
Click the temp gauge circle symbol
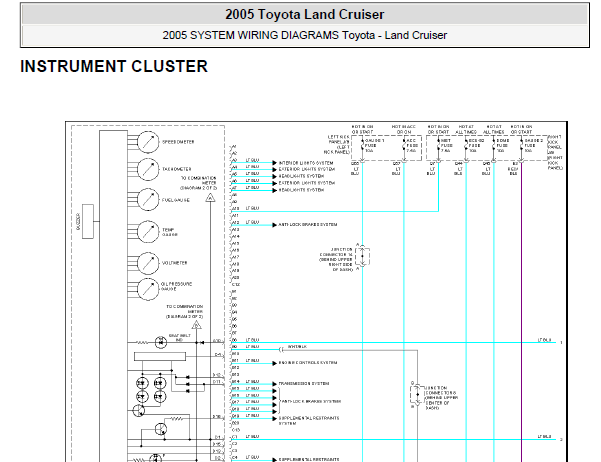(x=148, y=232)
